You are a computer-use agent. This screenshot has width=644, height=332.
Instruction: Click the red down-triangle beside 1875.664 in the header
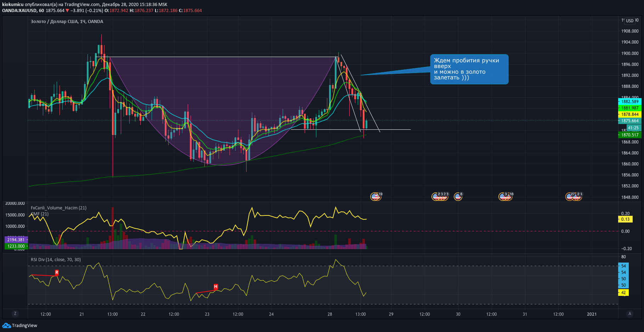(x=67, y=11)
